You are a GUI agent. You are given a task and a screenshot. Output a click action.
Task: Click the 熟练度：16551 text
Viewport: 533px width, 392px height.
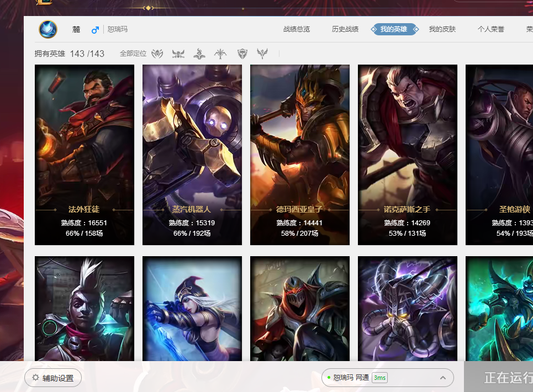point(84,223)
